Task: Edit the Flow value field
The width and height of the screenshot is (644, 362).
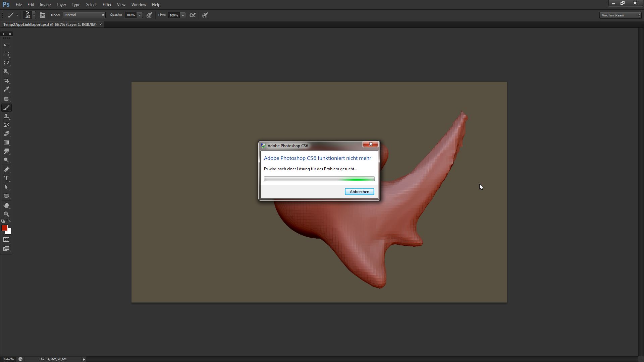Action: coord(174,15)
